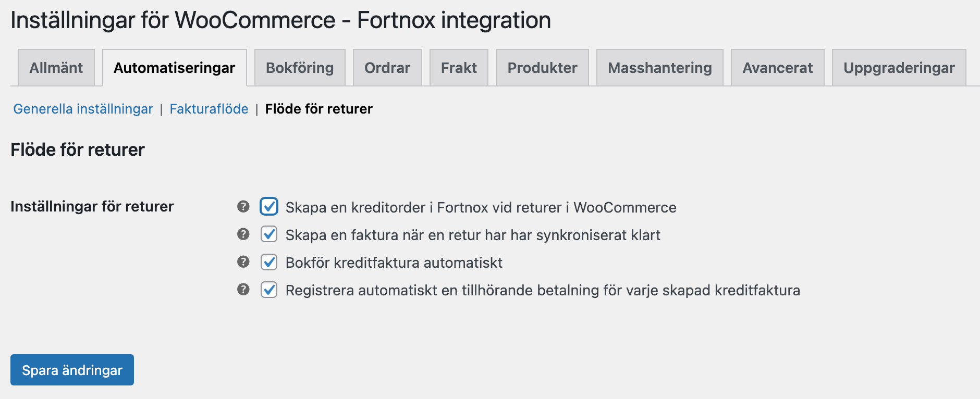Toggle Bokför kreditfaktura automatiskt off
This screenshot has width=980, height=399.
(x=268, y=263)
